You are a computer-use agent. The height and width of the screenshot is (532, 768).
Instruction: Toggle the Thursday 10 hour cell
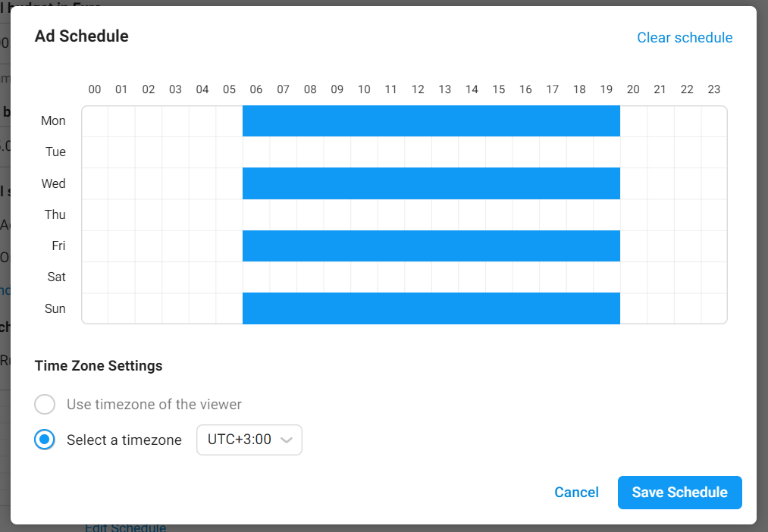364,214
